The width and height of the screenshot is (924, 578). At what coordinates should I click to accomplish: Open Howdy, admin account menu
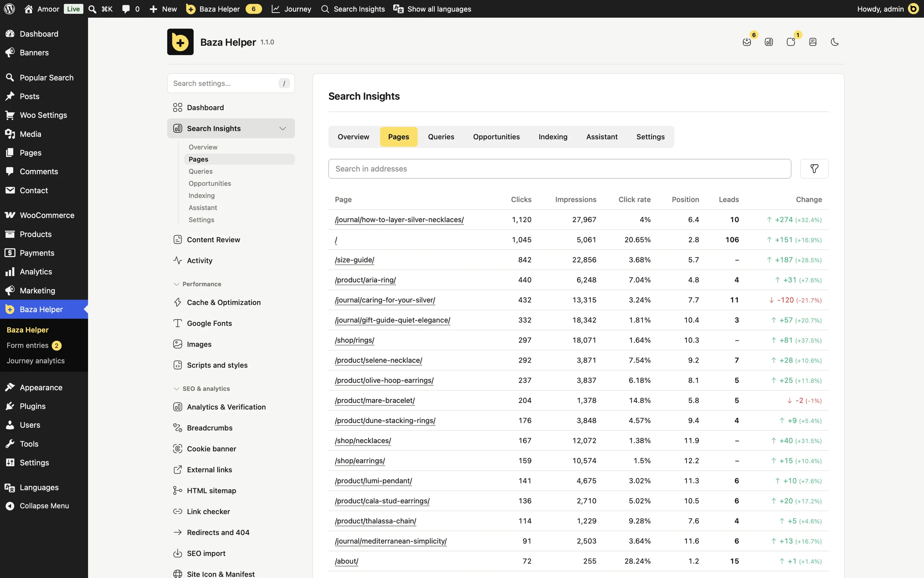coord(888,9)
